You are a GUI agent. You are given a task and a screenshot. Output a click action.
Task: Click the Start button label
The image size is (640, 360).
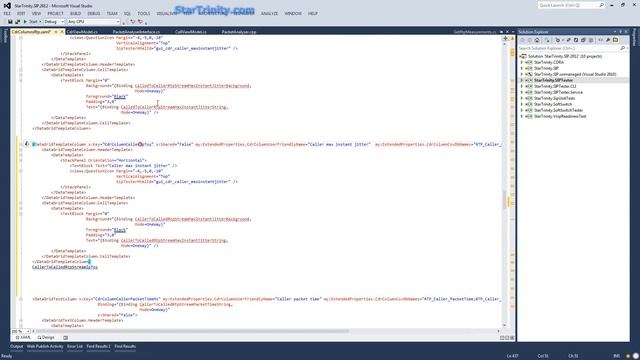point(33,22)
